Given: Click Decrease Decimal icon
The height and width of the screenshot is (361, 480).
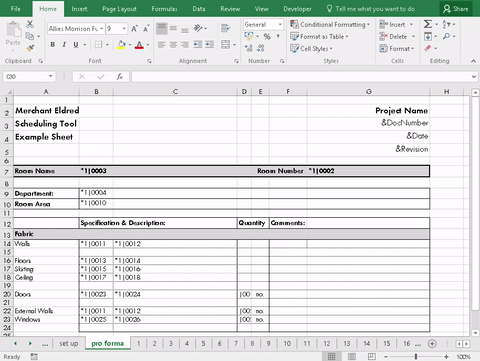Looking at the screenshot, I should 260,48.
